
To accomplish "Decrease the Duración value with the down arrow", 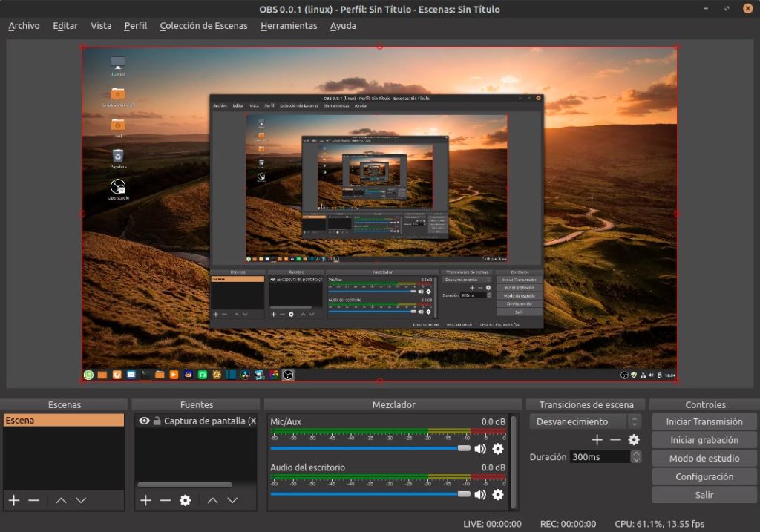I will 636,459.
